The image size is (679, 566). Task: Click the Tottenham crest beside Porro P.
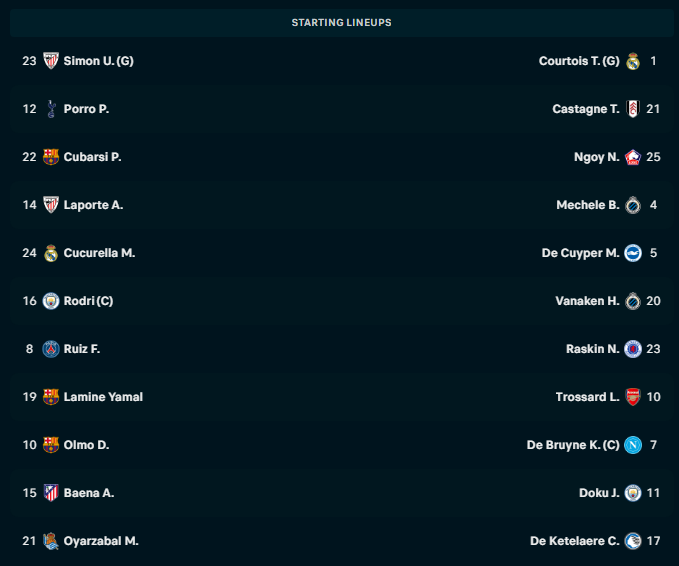tap(51, 109)
